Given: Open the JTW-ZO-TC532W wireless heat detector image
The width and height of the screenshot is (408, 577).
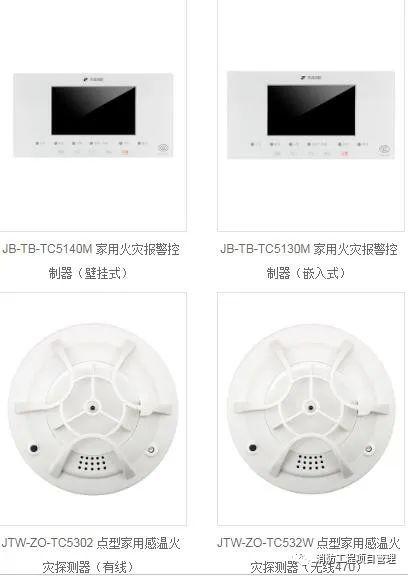Looking at the screenshot, I should point(311,409).
